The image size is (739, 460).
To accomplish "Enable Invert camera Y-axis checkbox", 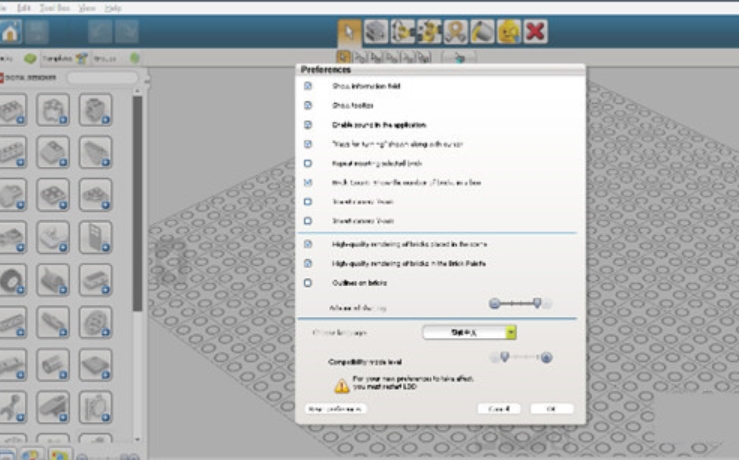I will [308, 221].
